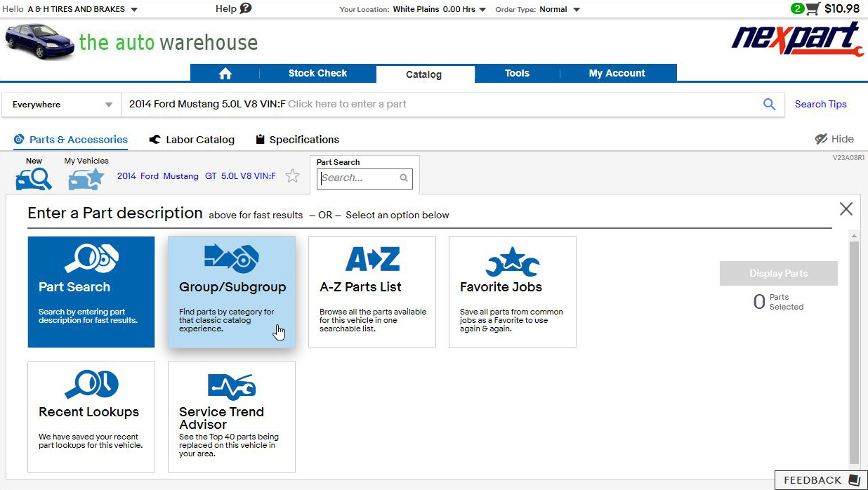Screen dimensions: 868x490
Task: Switch to the Tools tab
Action: click(x=517, y=73)
